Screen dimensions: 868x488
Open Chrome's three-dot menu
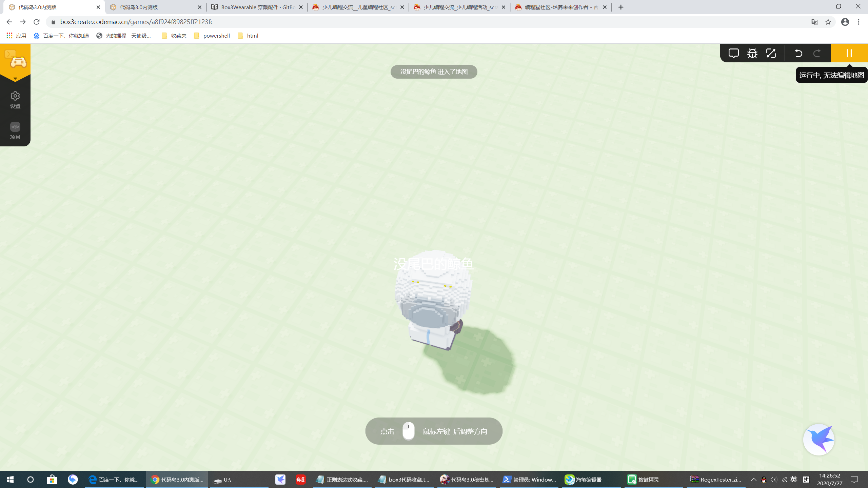(859, 22)
